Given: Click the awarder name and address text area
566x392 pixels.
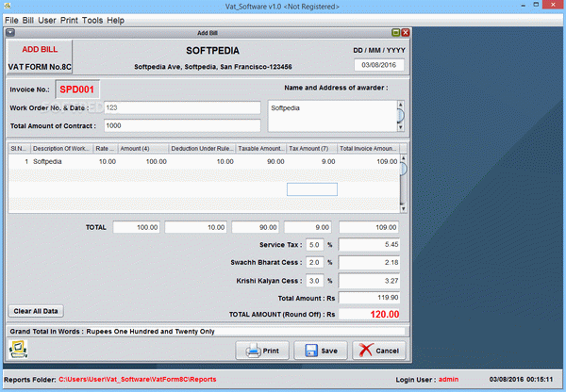Looking at the screenshot, I should click(x=332, y=116).
